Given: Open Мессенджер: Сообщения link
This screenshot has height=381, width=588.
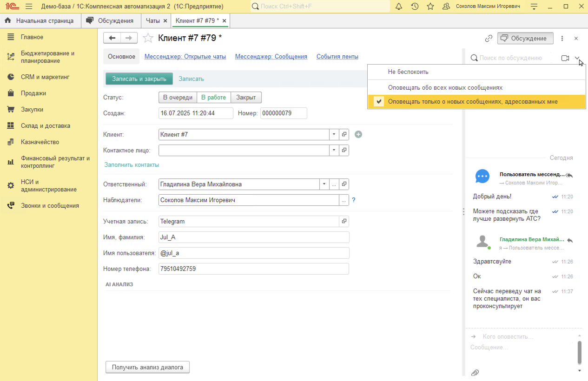Looking at the screenshot, I should pos(271,57).
